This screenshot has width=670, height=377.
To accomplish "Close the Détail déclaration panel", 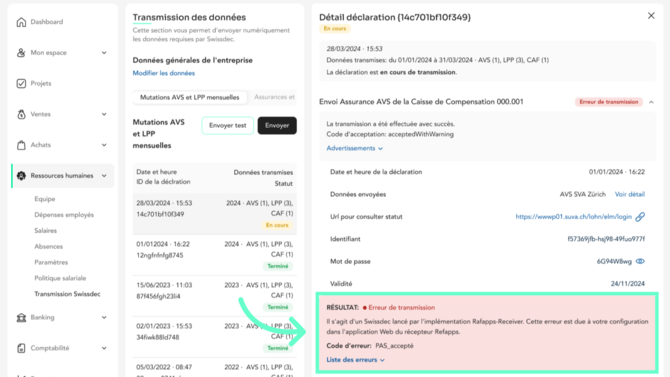I will (x=651, y=16).
